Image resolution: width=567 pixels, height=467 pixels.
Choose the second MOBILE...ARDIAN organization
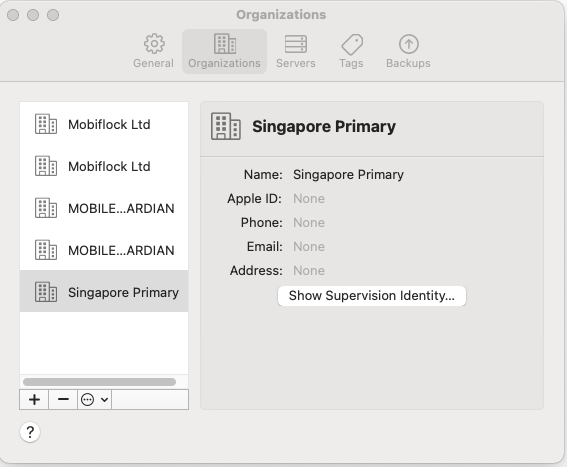[x=104, y=250]
